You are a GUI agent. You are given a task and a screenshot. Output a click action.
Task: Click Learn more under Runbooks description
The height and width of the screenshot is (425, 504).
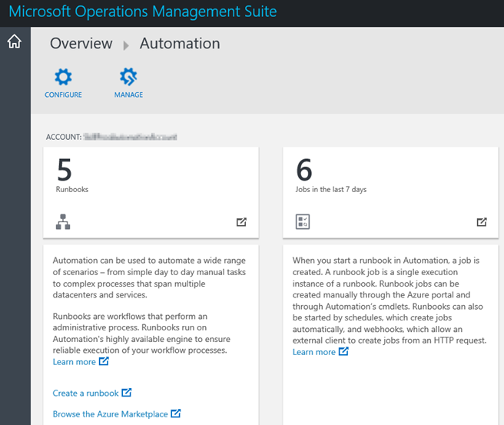74,362
